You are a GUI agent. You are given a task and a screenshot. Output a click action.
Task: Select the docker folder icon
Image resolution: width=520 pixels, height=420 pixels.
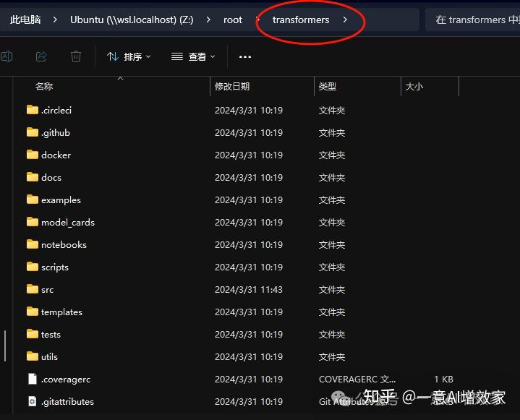coord(32,155)
